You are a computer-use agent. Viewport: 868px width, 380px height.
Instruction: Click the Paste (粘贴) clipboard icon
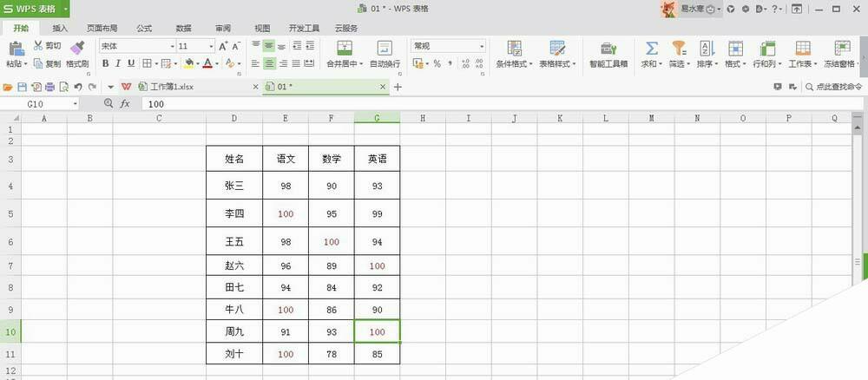pyautogui.click(x=16, y=49)
